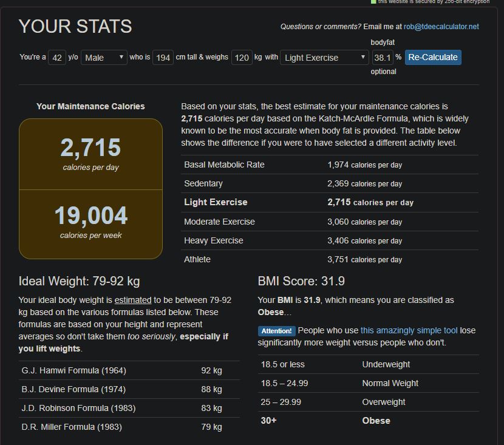The height and width of the screenshot is (445, 504).
Task: Expand the Light Exercise activity dropdown
Action: click(324, 58)
